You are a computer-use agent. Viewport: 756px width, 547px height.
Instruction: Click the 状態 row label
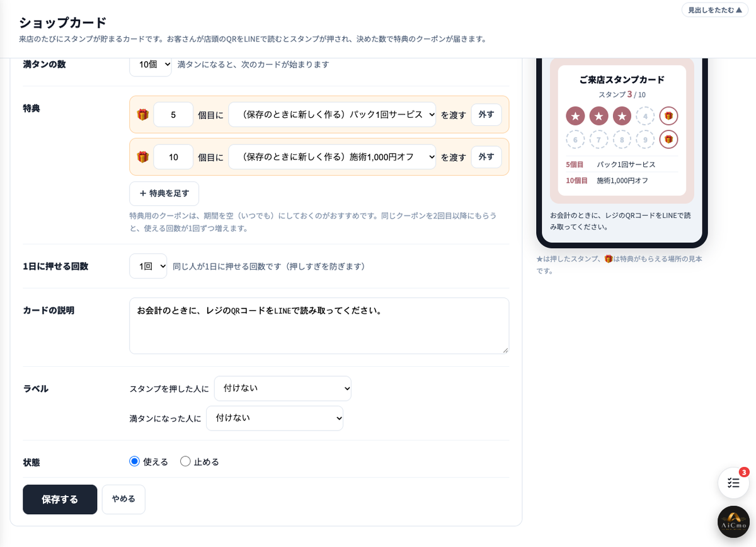coord(31,462)
